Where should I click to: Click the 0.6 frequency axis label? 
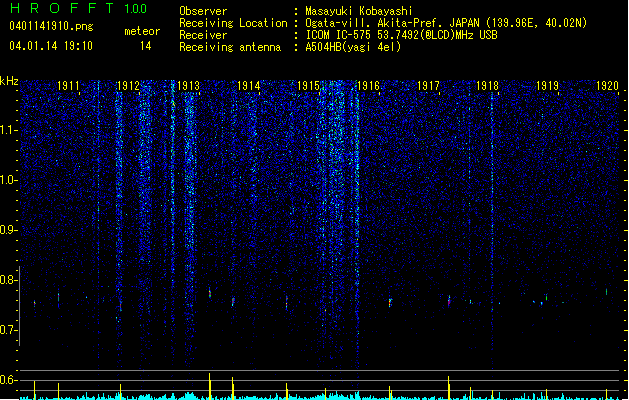click(x=8, y=380)
